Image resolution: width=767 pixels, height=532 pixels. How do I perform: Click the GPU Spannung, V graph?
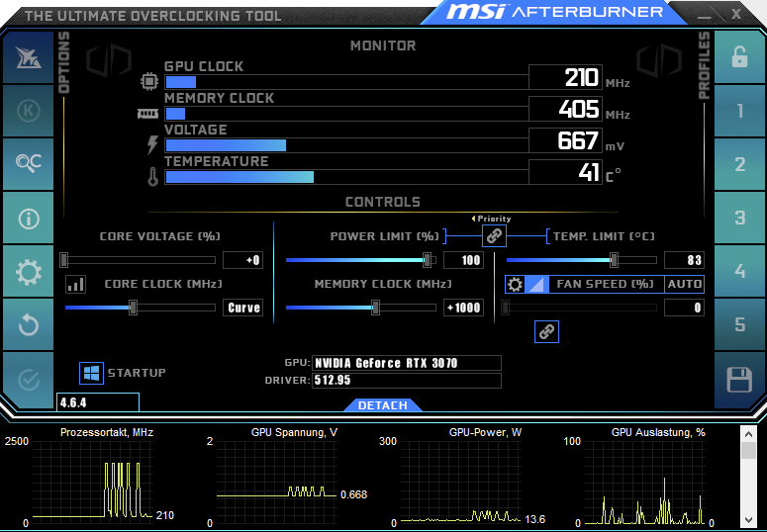click(277, 482)
